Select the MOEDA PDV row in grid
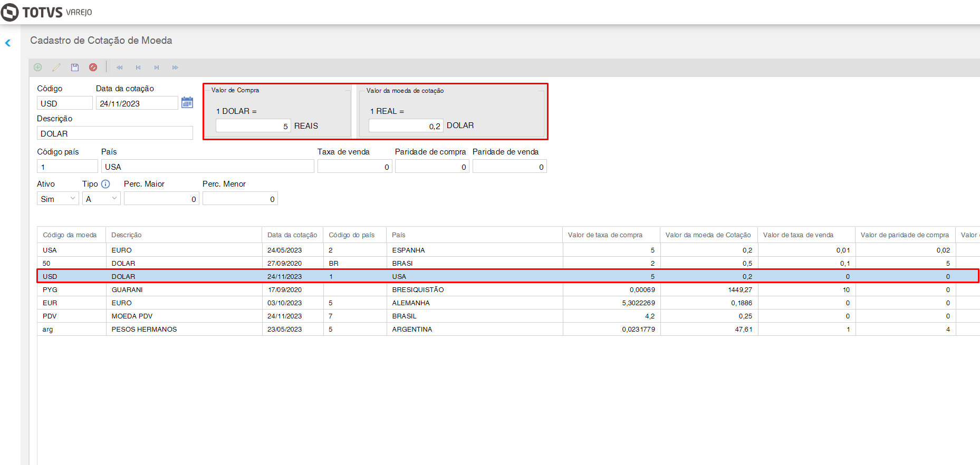The width and height of the screenshot is (980, 465). (x=508, y=316)
